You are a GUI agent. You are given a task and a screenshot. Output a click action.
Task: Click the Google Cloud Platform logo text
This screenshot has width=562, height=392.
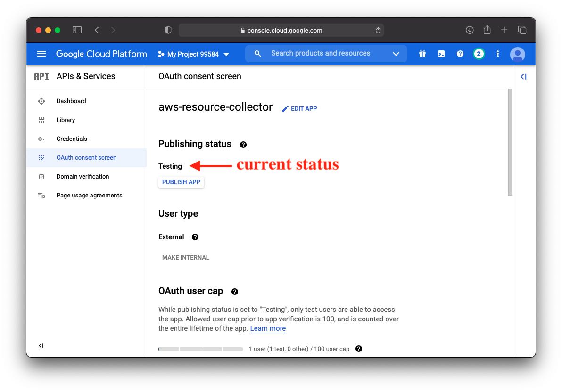(x=101, y=54)
